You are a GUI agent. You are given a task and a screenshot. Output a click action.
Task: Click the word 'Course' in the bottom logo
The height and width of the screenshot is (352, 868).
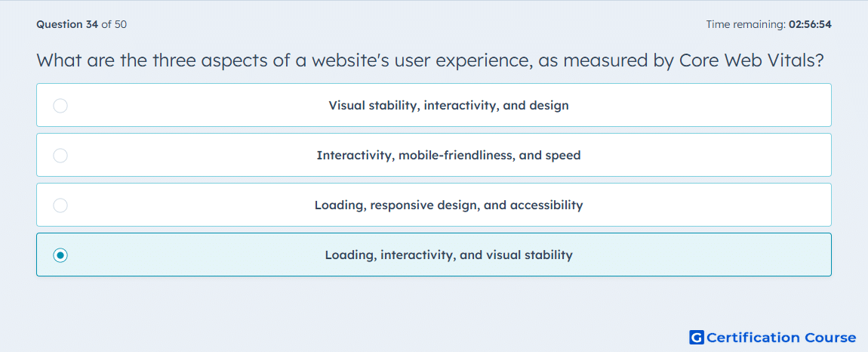[830, 337]
